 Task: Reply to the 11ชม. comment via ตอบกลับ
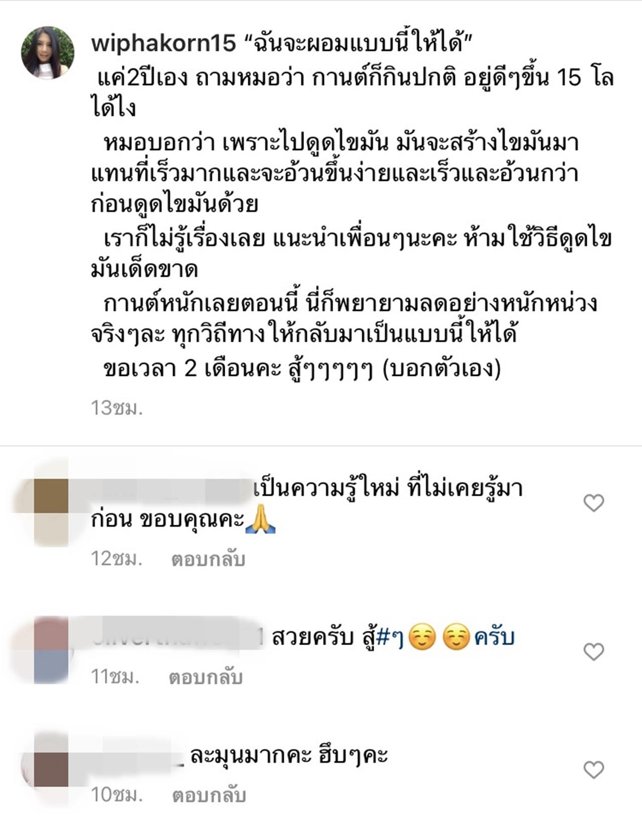206,677
